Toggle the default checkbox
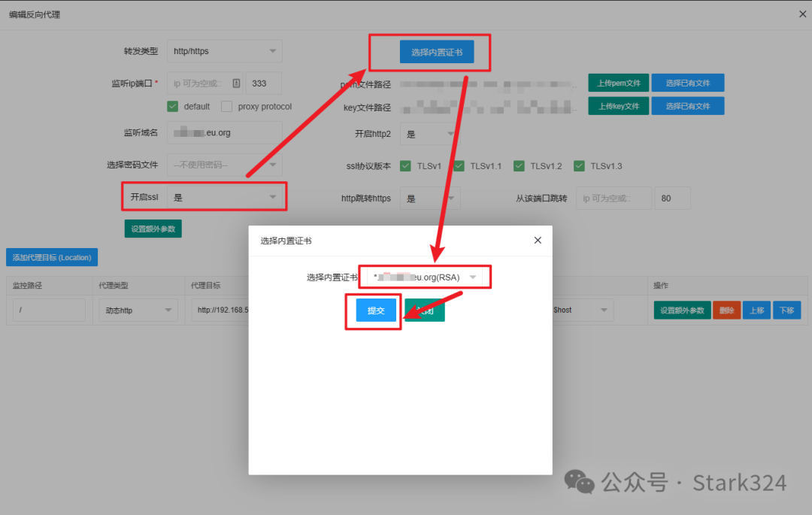812x515 pixels. 172,106
